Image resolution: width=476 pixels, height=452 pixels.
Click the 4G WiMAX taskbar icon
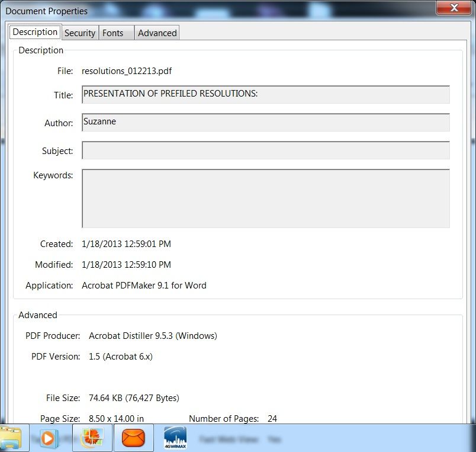coord(175,438)
